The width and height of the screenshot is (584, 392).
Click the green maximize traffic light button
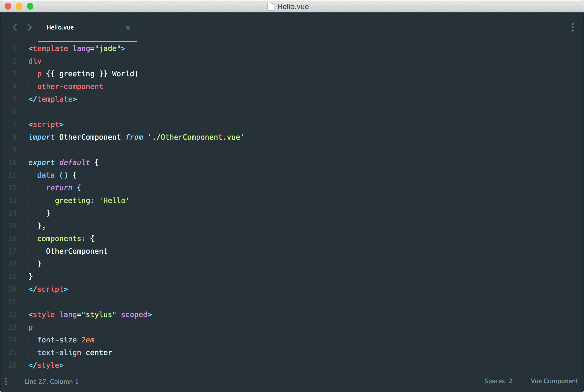[30, 6]
